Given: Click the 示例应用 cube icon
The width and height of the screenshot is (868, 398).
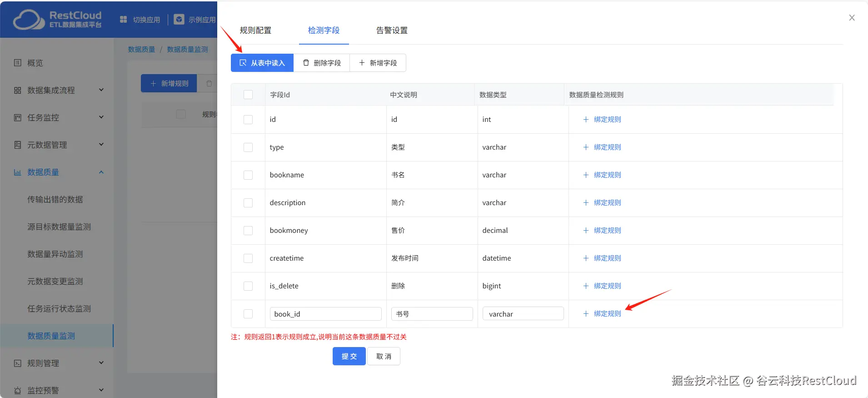Looking at the screenshot, I should (179, 19).
